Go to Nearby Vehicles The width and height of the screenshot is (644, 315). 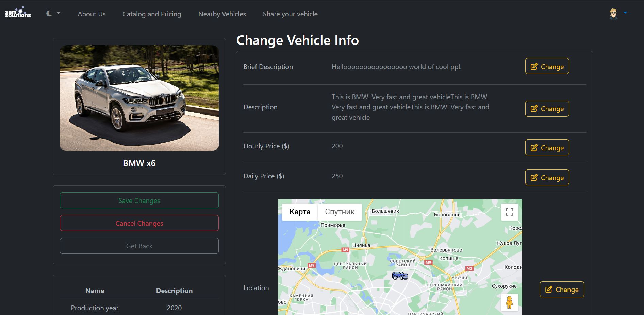coord(222,14)
